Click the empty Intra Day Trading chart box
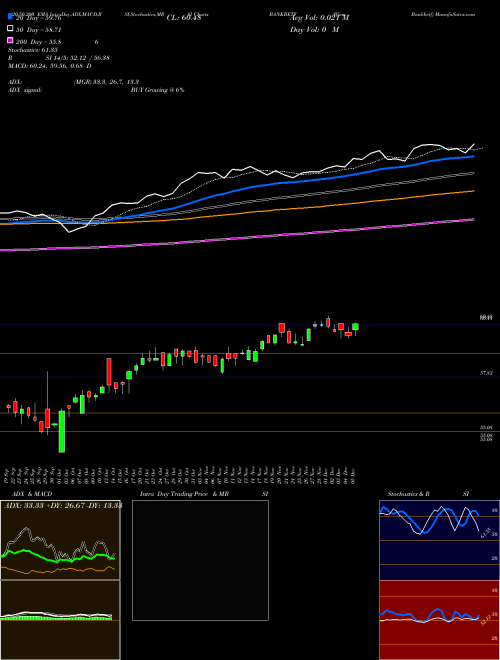500x660 pixels. pyautogui.click(x=200, y=560)
